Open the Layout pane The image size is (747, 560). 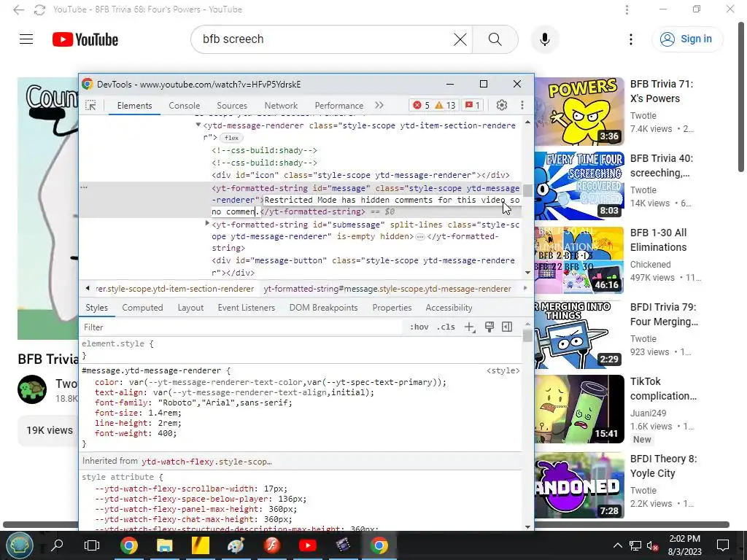pyautogui.click(x=190, y=308)
